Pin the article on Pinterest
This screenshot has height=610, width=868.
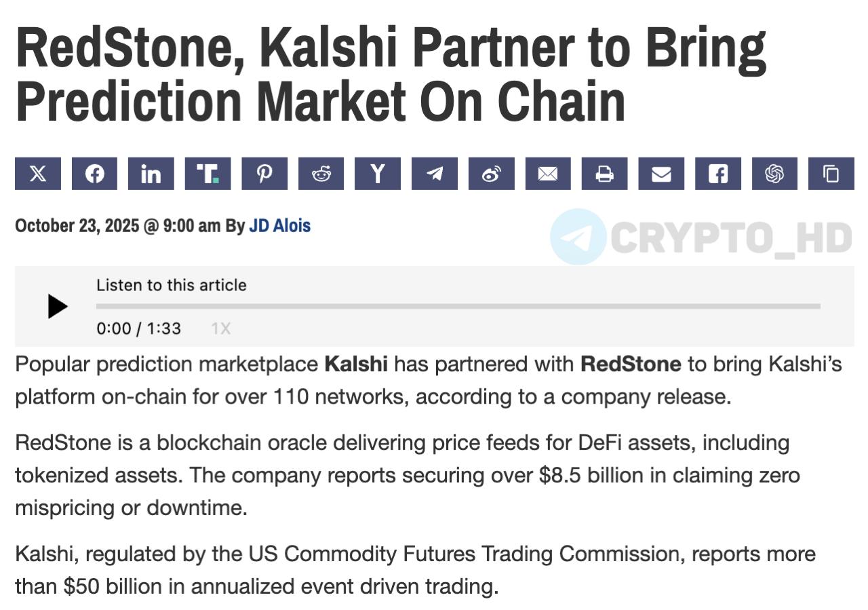(264, 174)
